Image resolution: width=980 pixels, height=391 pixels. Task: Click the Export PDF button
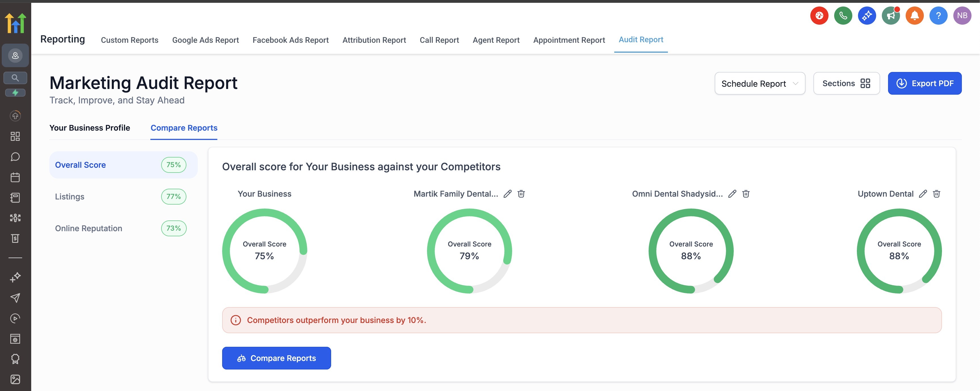(x=924, y=84)
